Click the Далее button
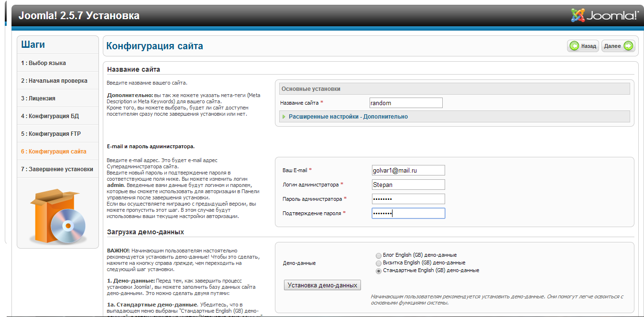Viewport: 644px width, 317px height. pos(619,46)
